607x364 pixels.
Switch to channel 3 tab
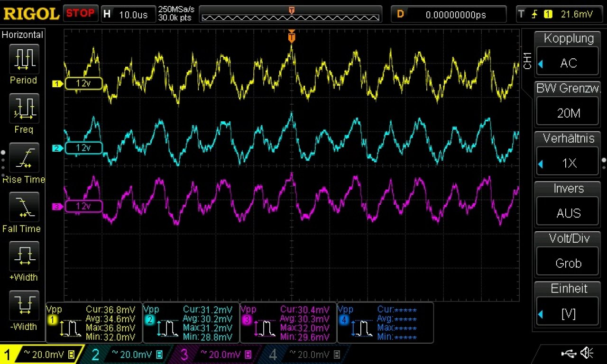click(x=217, y=355)
